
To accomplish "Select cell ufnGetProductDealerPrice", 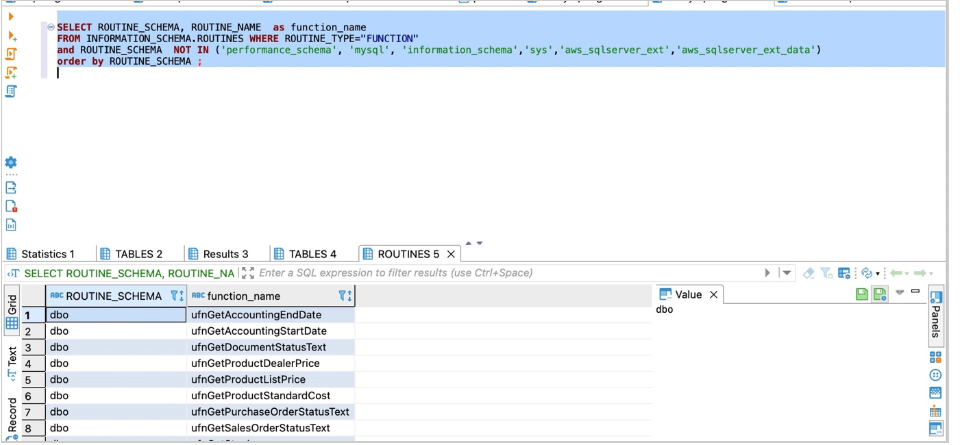I will click(271, 364).
